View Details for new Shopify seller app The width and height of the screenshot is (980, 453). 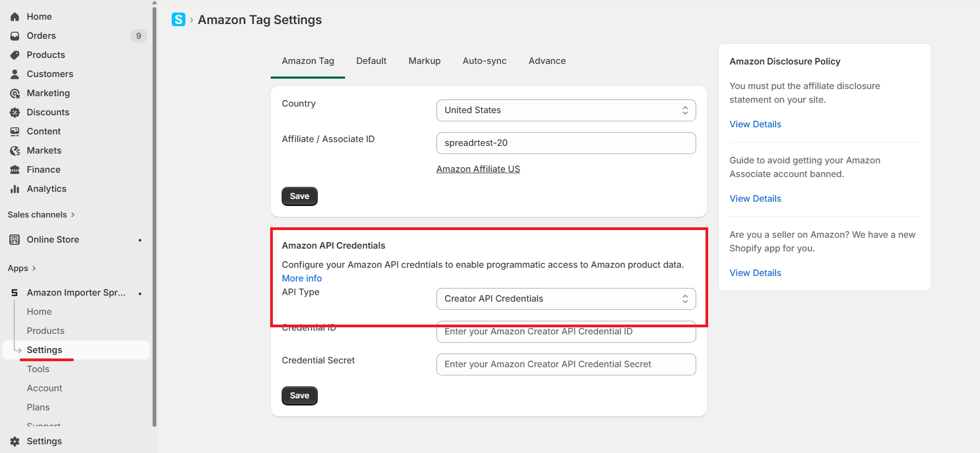coord(755,273)
